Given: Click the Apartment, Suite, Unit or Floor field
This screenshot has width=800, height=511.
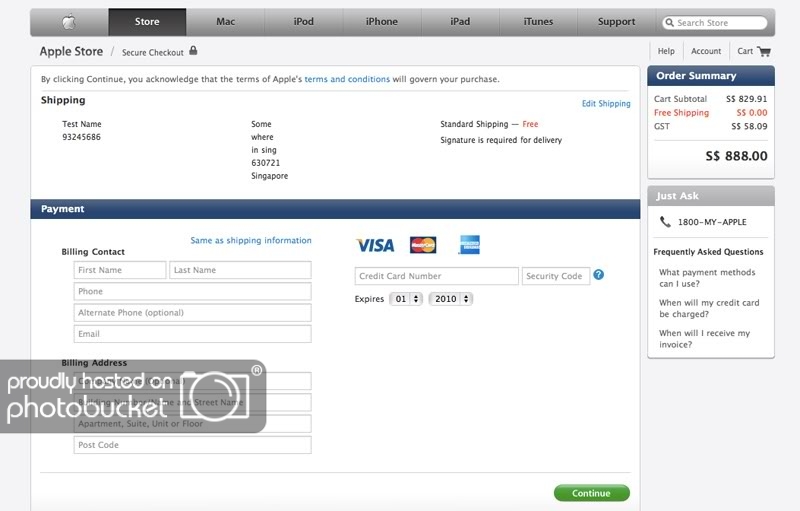Looking at the screenshot, I should pyautogui.click(x=192, y=423).
